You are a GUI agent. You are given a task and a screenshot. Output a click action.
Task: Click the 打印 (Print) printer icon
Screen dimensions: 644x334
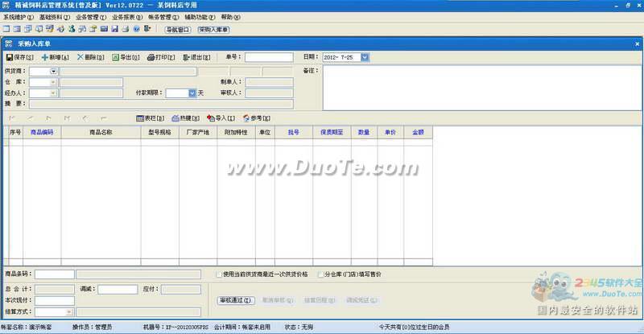[151, 57]
